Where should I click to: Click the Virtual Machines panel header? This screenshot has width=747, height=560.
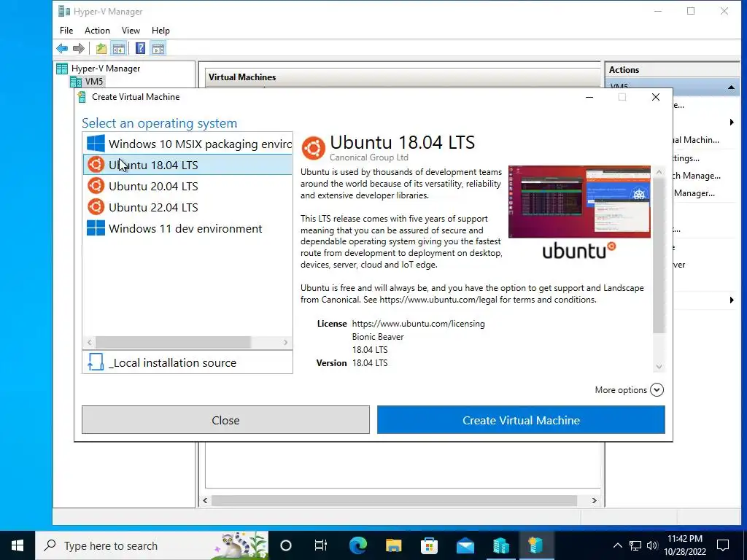pyautogui.click(x=403, y=77)
